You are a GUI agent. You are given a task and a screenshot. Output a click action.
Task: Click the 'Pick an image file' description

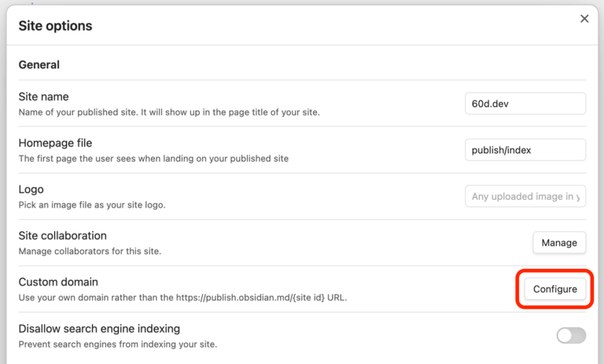[x=92, y=205]
